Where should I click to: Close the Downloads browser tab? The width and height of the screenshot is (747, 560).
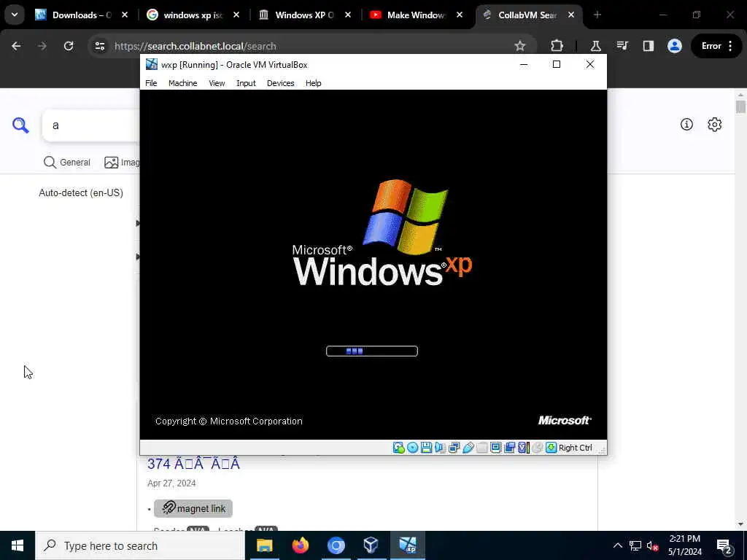click(125, 15)
